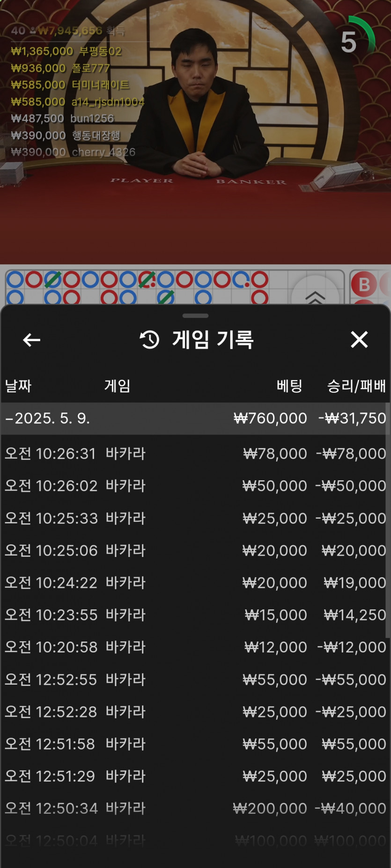Click the -₩40,000 loss amount
391x868 pixels.
coord(351,809)
